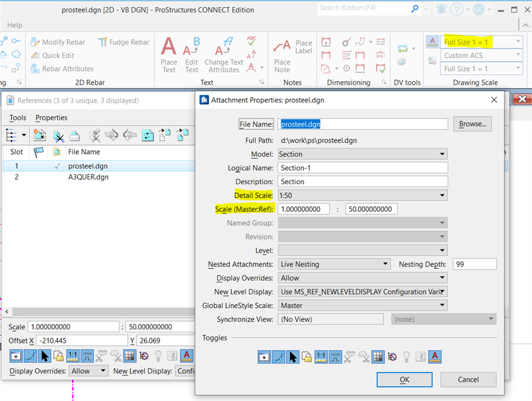Open Change Text Attributes tool

click(224, 55)
